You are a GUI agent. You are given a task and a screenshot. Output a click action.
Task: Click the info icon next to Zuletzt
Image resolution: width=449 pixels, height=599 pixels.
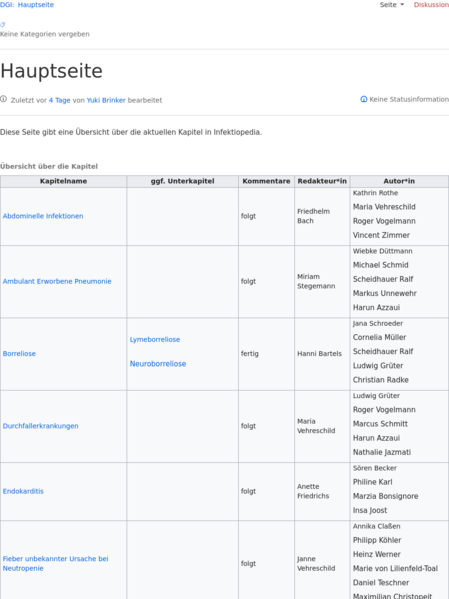[3, 99]
